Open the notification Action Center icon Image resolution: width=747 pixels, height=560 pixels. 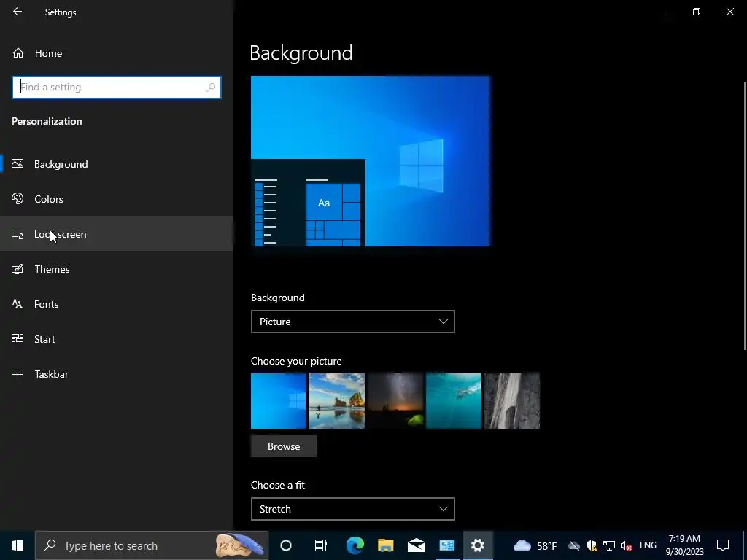click(723, 545)
